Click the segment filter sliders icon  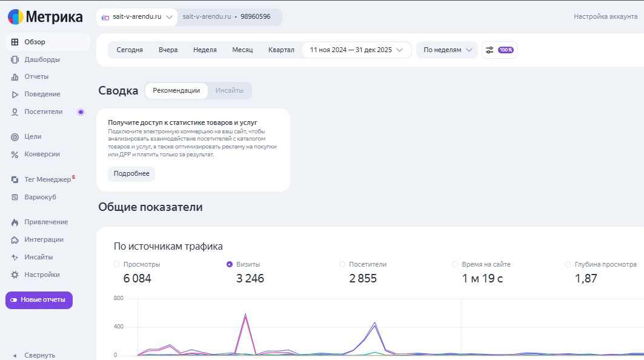click(x=490, y=50)
